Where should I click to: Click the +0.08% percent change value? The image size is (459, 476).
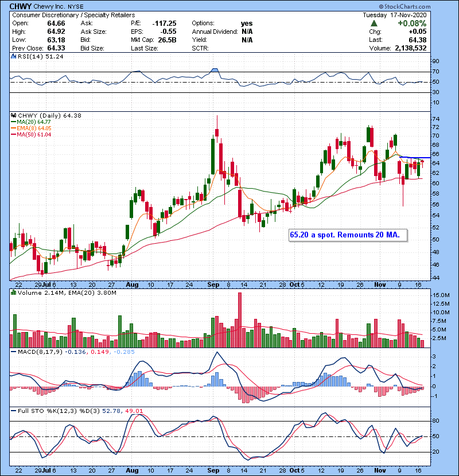pos(412,24)
